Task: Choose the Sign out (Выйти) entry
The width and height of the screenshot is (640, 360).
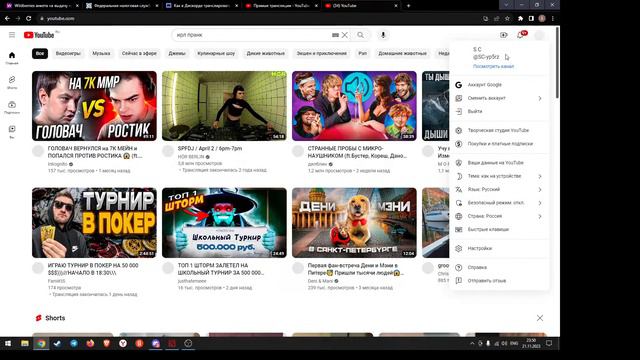Action: coord(499,111)
